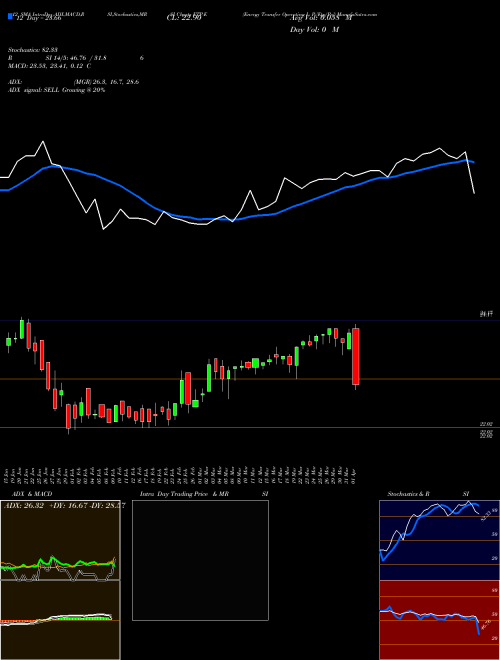Click the 'Intra Day Trading Price & MR' title
Image resolution: width=500 pixels, height=660 pixels.
pos(184,494)
